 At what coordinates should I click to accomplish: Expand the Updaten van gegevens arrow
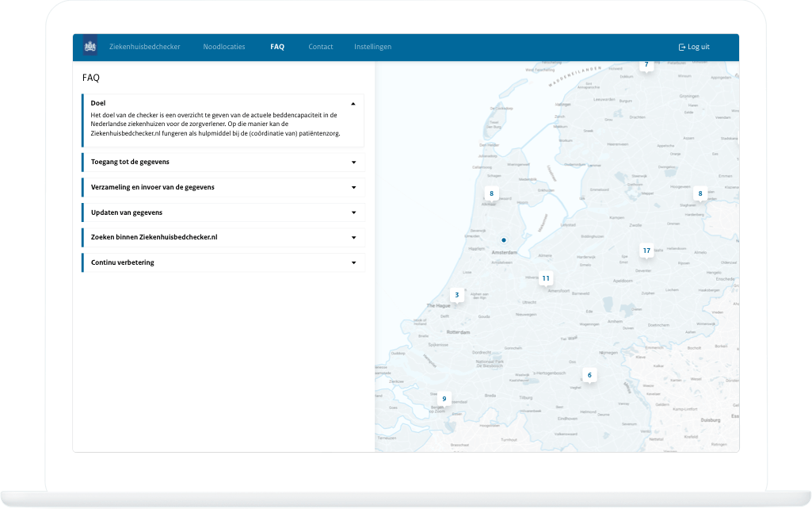pyautogui.click(x=353, y=212)
